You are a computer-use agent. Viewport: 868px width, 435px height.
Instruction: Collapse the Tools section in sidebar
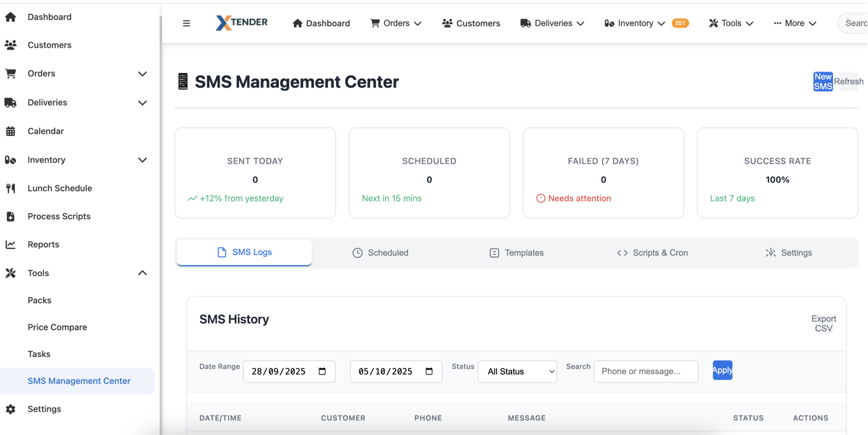(x=143, y=273)
